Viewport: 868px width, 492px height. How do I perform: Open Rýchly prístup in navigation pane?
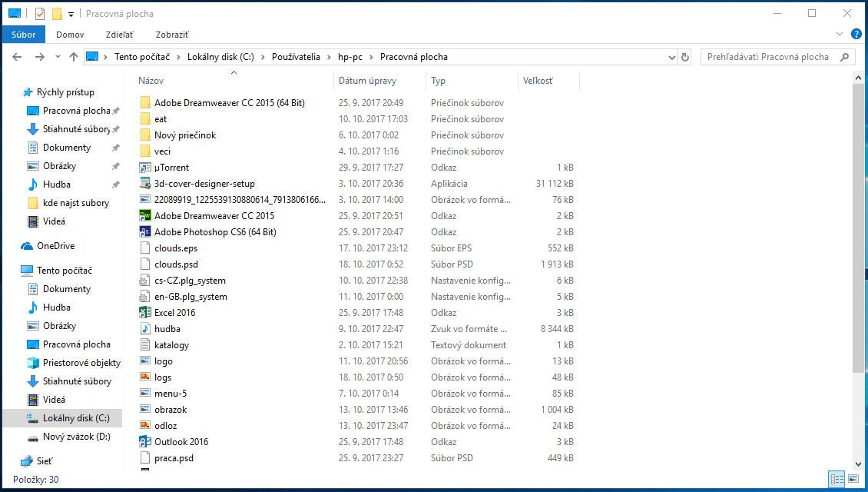click(65, 92)
